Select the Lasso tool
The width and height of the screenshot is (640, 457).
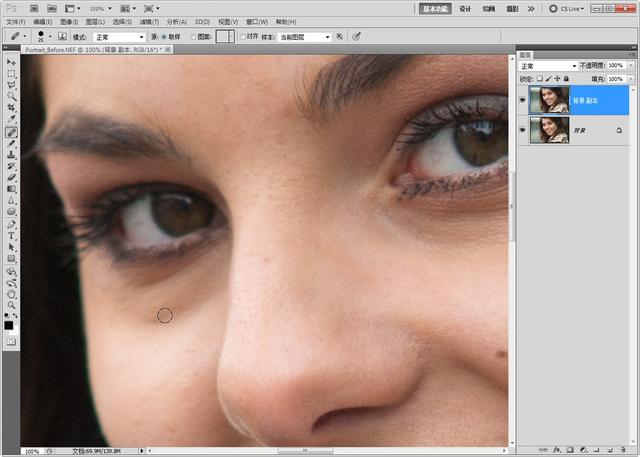pos(11,85)
